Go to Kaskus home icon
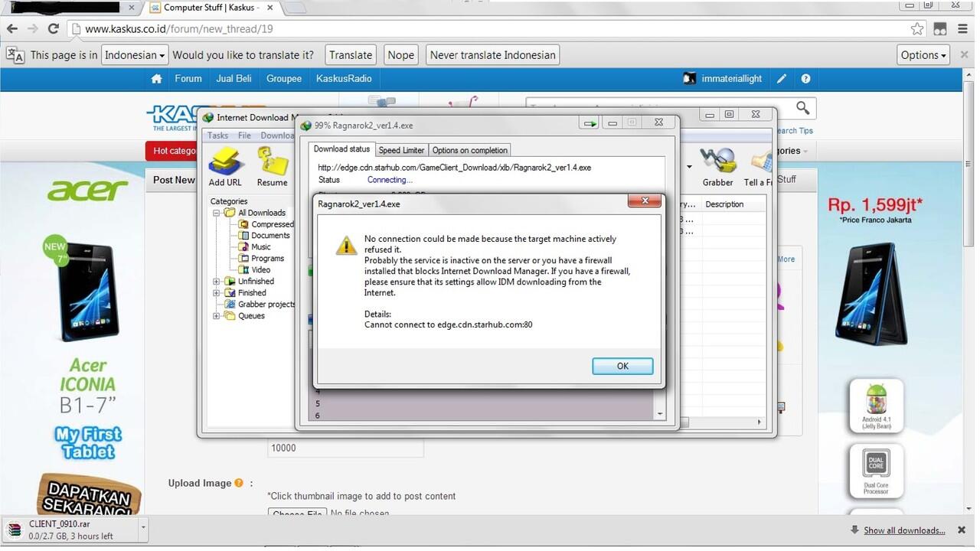980x551 pixels. [157, 79]
